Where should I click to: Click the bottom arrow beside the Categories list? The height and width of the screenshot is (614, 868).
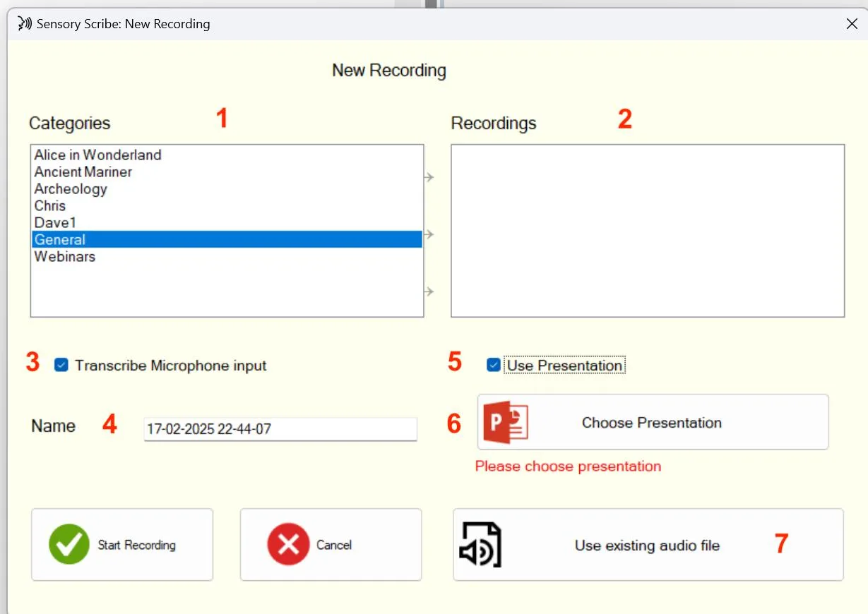click(x=429, y=291)
